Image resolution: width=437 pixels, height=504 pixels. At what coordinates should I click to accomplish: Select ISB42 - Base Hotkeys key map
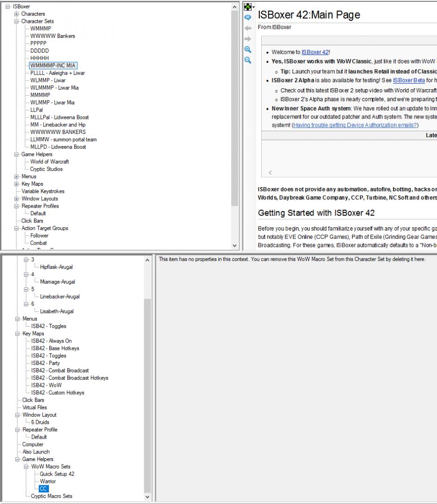[x=55, y=348]
